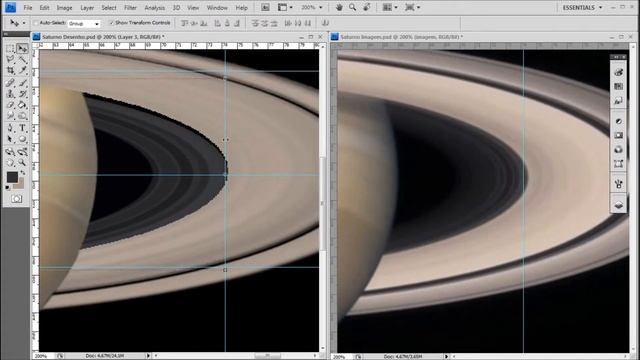Select the Clone Stamp tool

tap(10, 94)
